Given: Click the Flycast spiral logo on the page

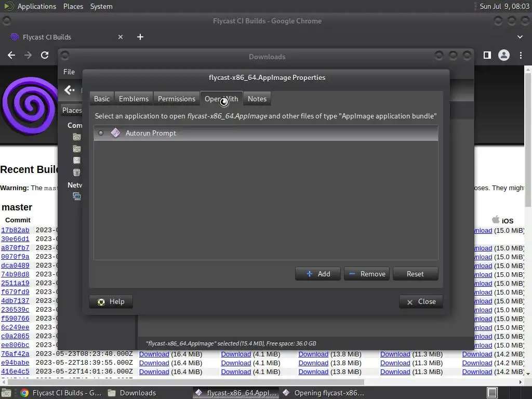Looking at the screenshot, I should coord(30,105).
